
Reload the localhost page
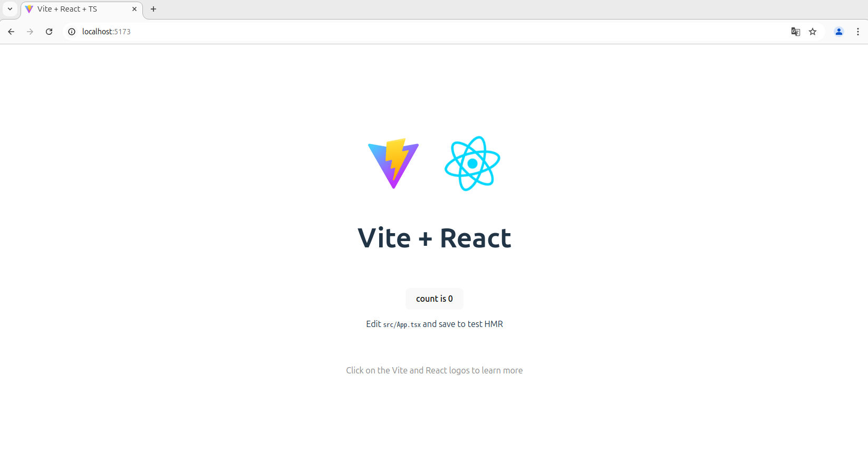(49, 32)
